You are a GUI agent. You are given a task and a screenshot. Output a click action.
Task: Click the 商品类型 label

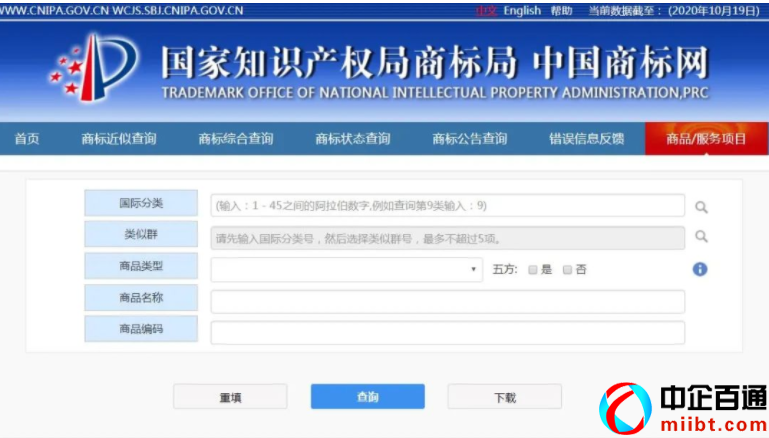[x=141, y=266]
